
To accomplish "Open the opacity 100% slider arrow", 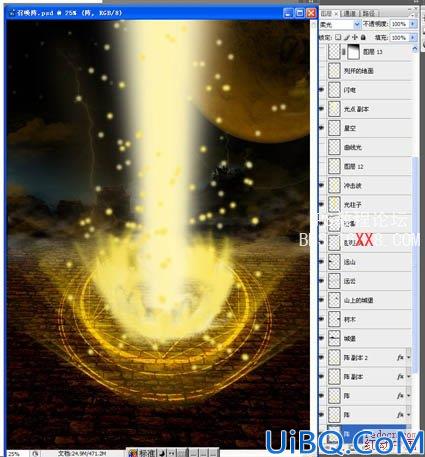I will [413, 24].
